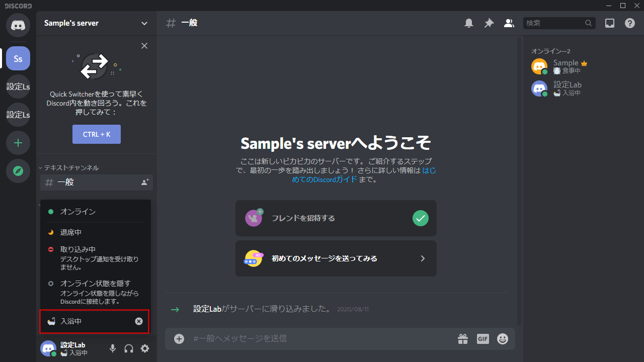The width and height of the screenshot is (644, 362).
Task: Click the 一般 channel title in header
Action: click(189, 23)
